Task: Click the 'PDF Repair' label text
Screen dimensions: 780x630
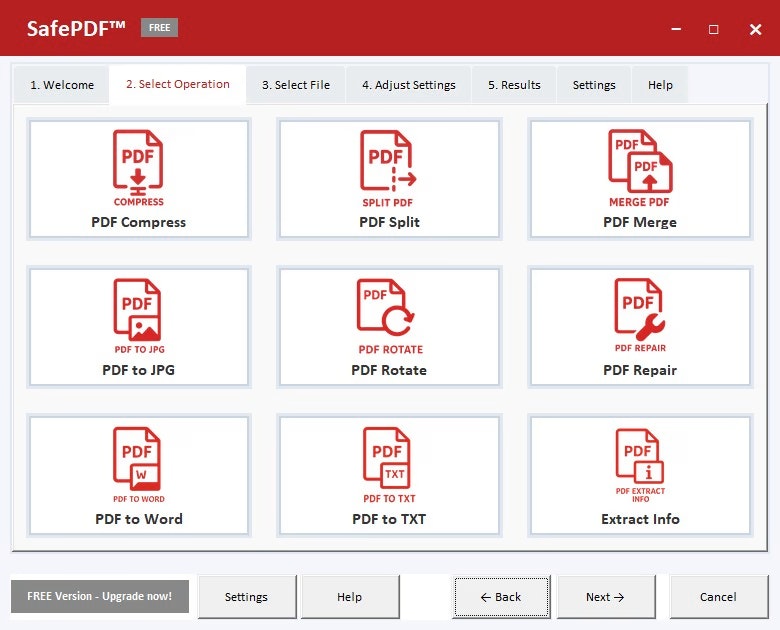Action: click(x=640, y=370)
